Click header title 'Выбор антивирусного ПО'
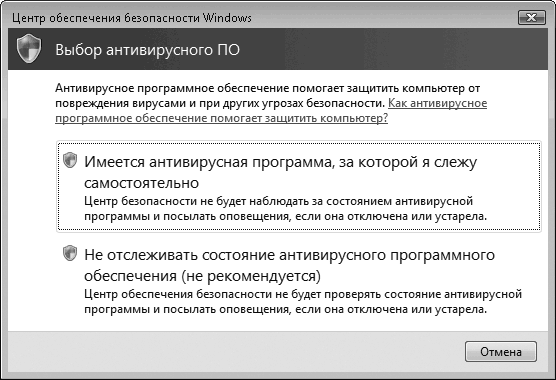 tap(148, 50)
